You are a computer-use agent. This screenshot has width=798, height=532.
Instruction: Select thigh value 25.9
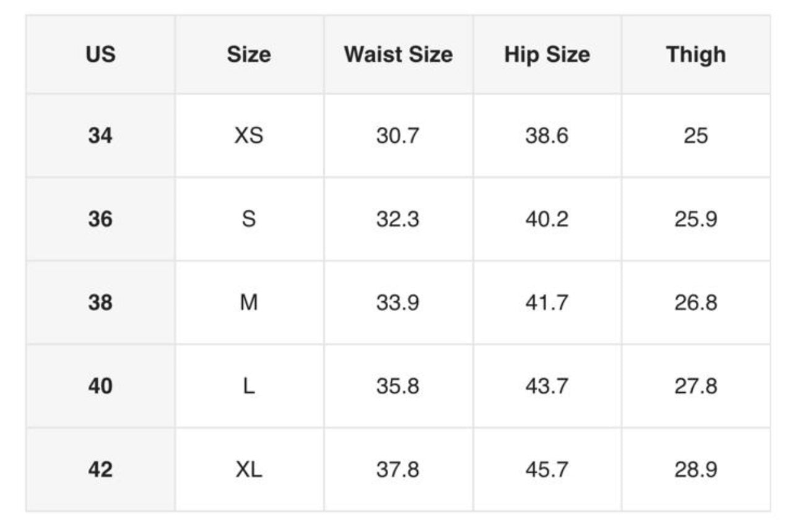(696, 219)
